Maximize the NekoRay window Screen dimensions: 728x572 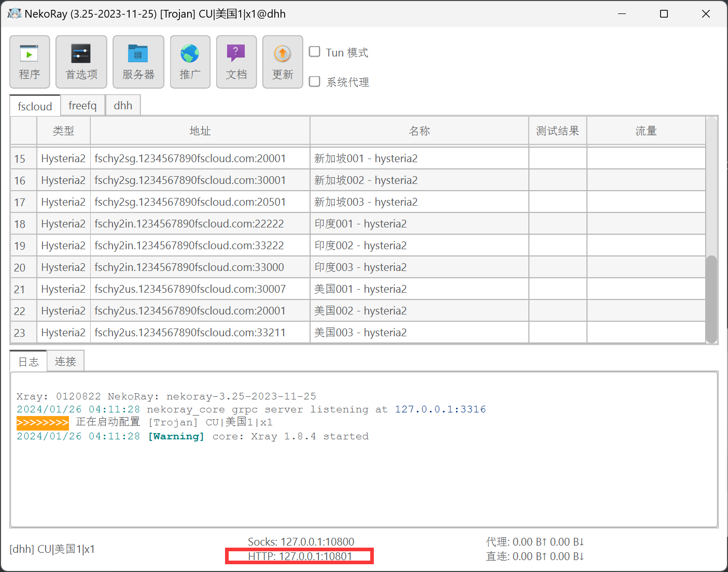[664, 14]
